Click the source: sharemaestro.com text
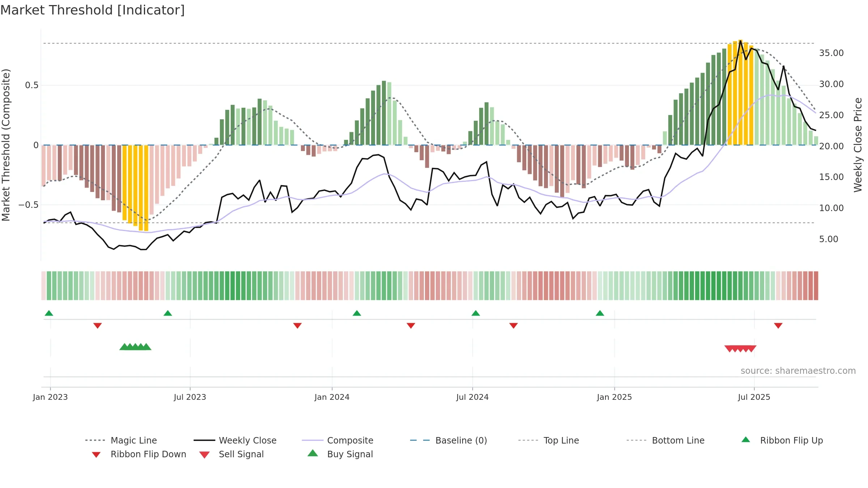868x488 pixels. (x=798, y=371)
